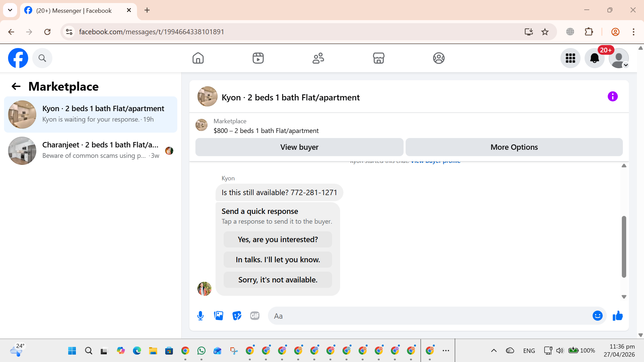Open the Chrome profile avatar
644x362 pixels.
pyautogui.click(x=615, y=32)
